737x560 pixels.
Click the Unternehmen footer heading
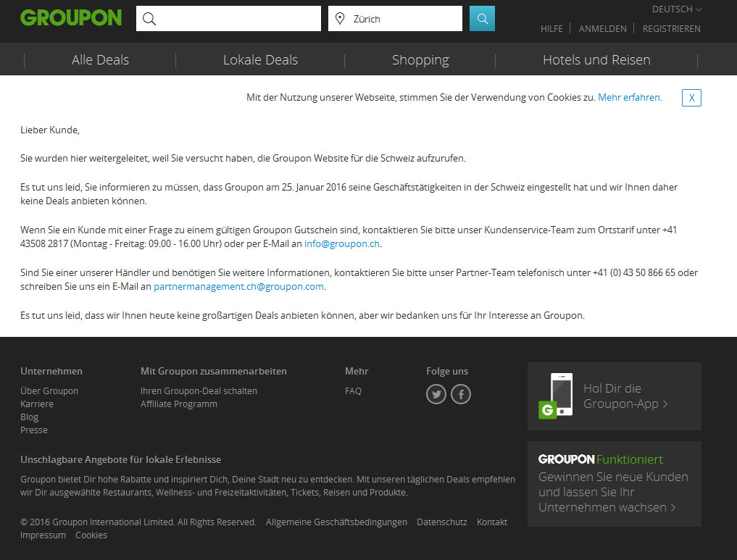point(51,371)
